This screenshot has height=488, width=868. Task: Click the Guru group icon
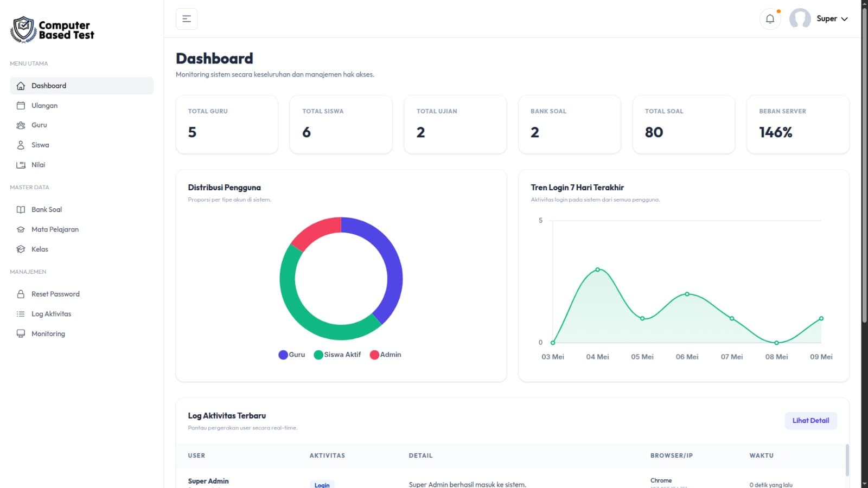pyautogui.click(x=21, y=125)
